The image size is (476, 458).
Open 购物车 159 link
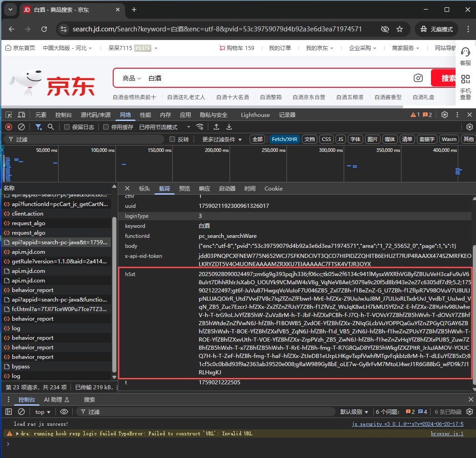click(x=237, y=48)
